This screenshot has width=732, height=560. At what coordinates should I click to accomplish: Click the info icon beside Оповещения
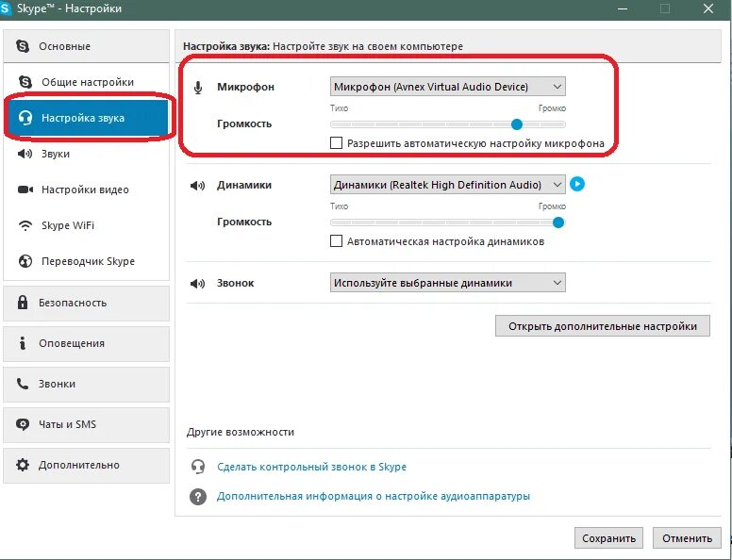pyautogui.click(x=22, y=343)
